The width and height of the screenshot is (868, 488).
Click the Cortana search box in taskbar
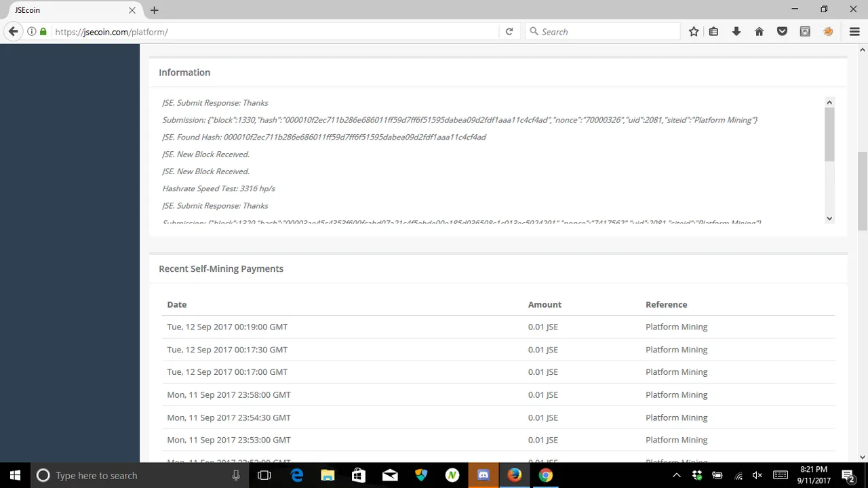139,475
